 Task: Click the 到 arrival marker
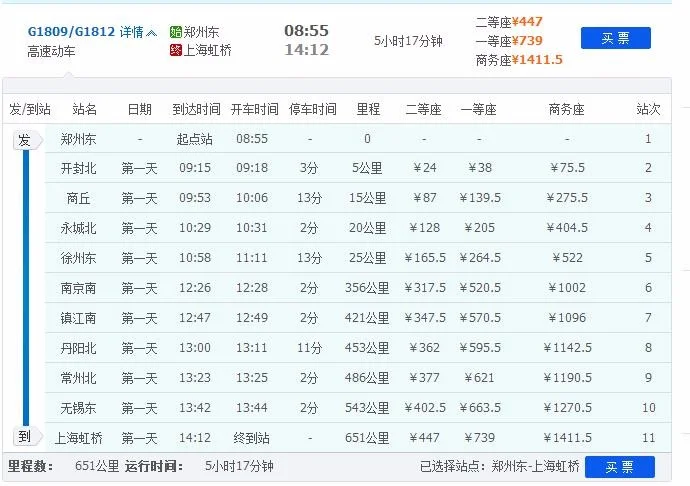click(26, 436)
